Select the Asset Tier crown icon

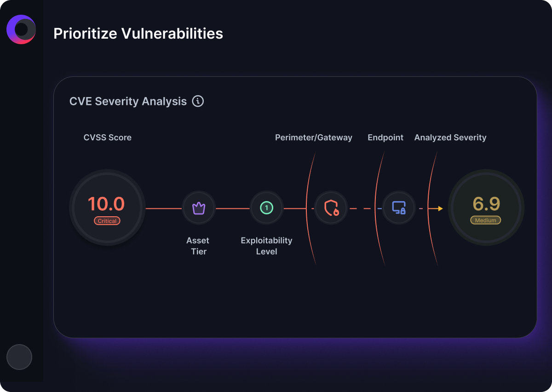pos(199,208)
